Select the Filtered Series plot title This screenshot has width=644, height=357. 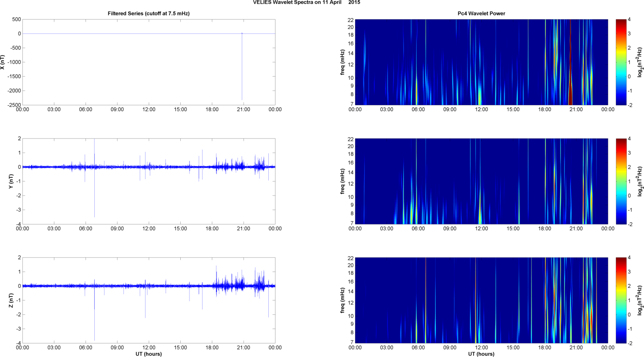click(148, 13)
